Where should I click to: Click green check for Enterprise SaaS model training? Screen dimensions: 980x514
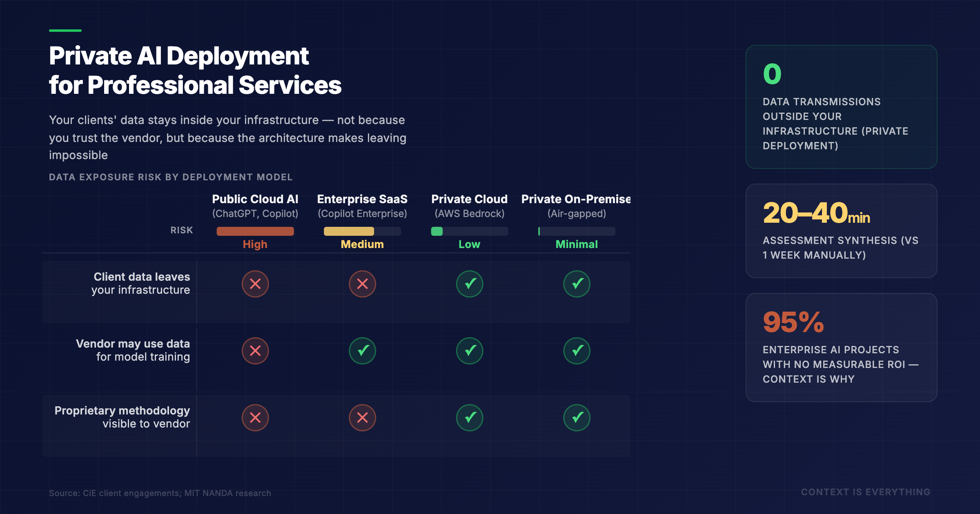pos(362,351)
